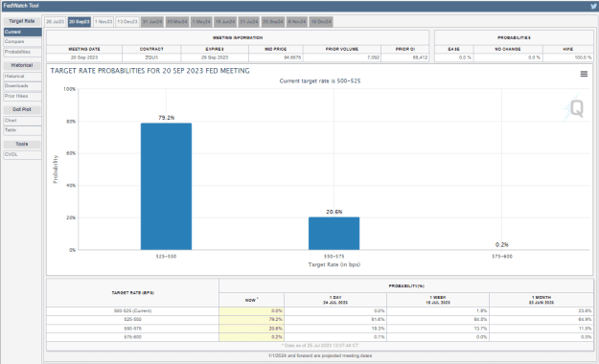Click the Twitter bird icon
599x364 pixels.
[594, 6]
